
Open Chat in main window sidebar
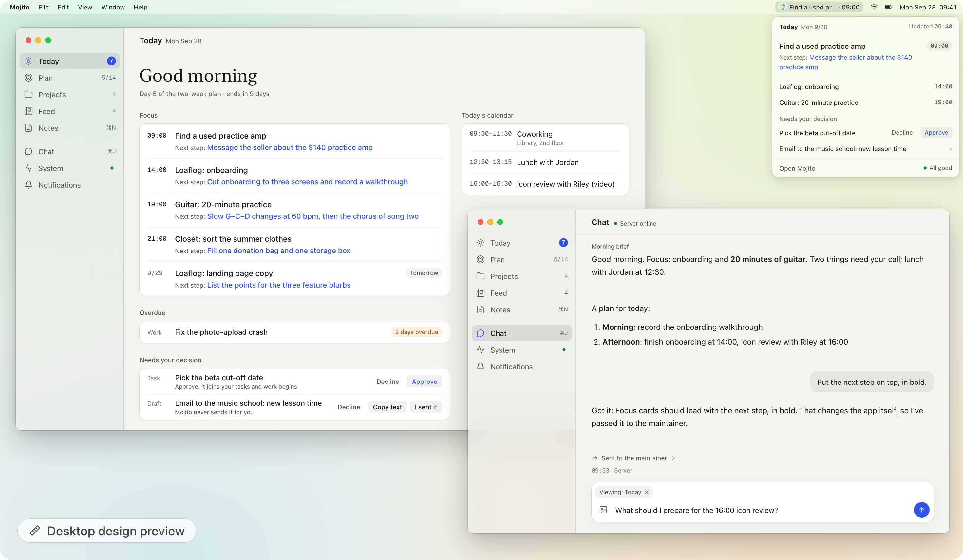tap(69, 152)
